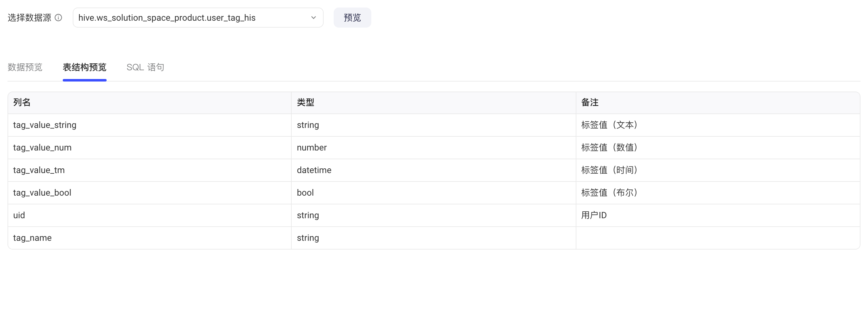Click the 用户ID remark cell
This screenshot has height=311, width=868.
pyautogui.click(x=718, y=215)
